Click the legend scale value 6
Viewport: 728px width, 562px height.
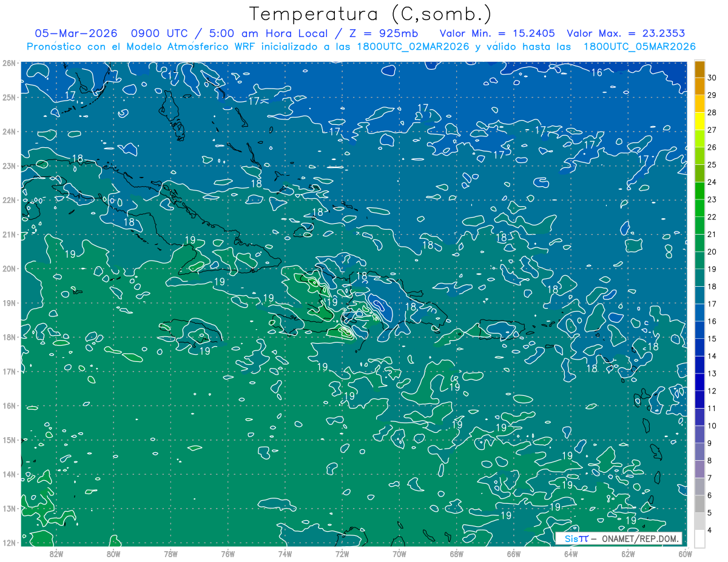tap(710, 495)
